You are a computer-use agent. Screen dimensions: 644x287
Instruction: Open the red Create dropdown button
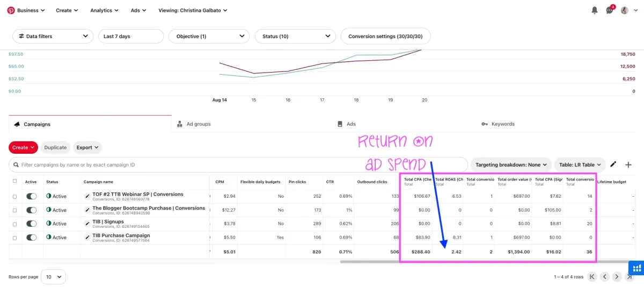[x=23, y=147]
